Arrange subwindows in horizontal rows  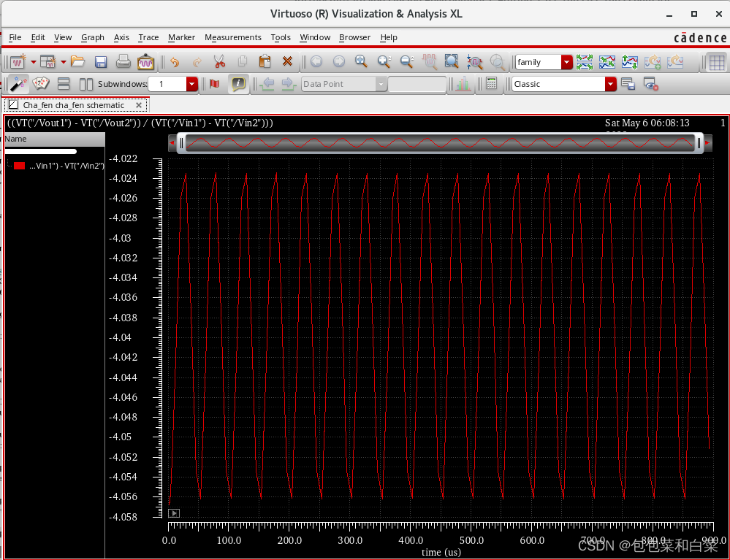64,84
